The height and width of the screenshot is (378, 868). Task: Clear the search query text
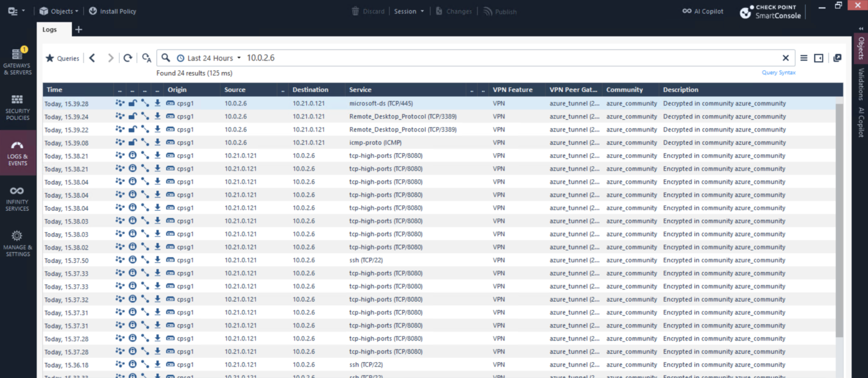786,58
